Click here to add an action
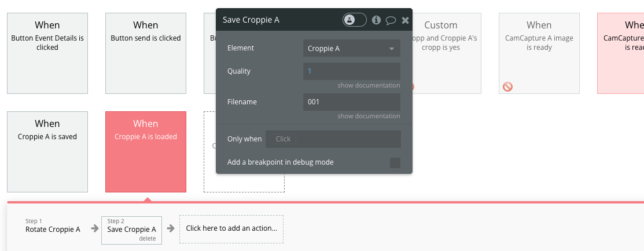 pos(231,229)
